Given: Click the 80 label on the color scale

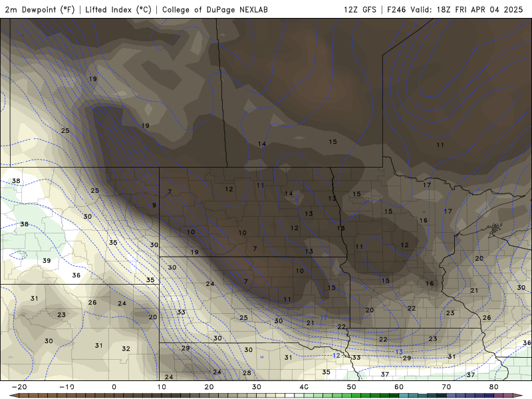Looking at the screenshot, I should [494, 387].
